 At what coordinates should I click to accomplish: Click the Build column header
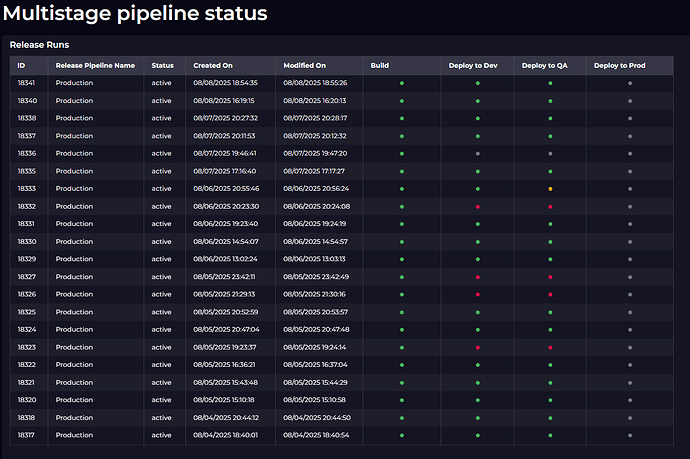pyautogui.click(x=379, y=66)
